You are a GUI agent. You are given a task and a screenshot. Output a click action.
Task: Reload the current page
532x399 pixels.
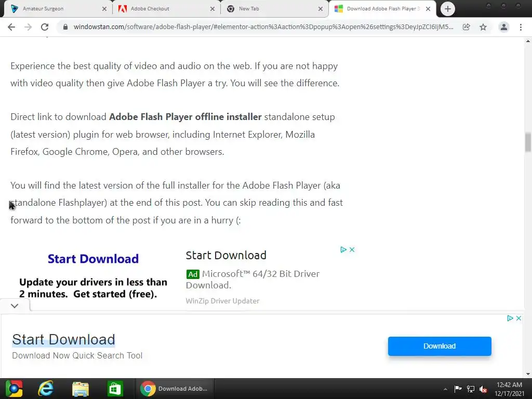pos(45,27)
